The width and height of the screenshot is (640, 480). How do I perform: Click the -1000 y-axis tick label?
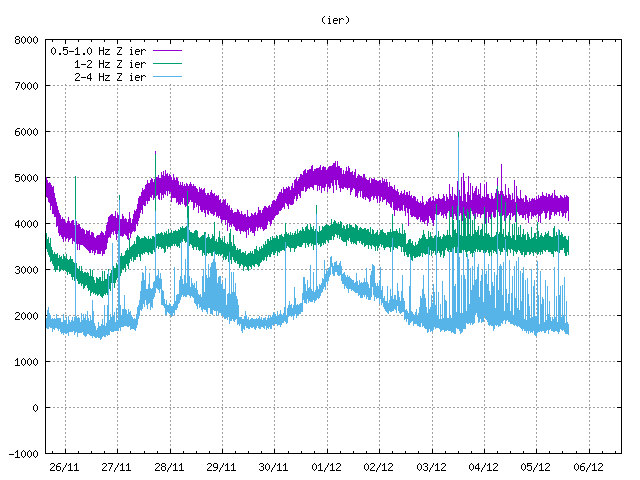click(23, 454)
